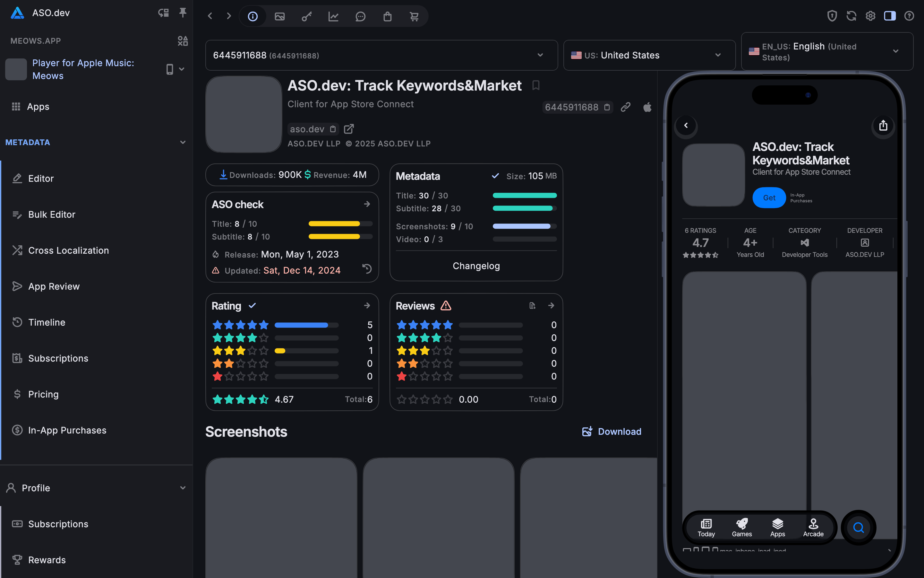
Task: Click the first screenshot thumbnail
Action: 281,518
